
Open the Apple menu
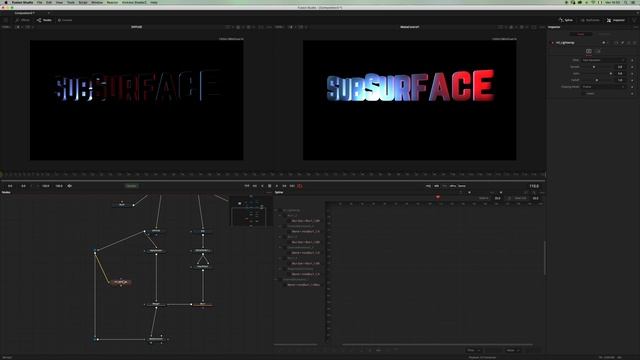coord(6,2)
